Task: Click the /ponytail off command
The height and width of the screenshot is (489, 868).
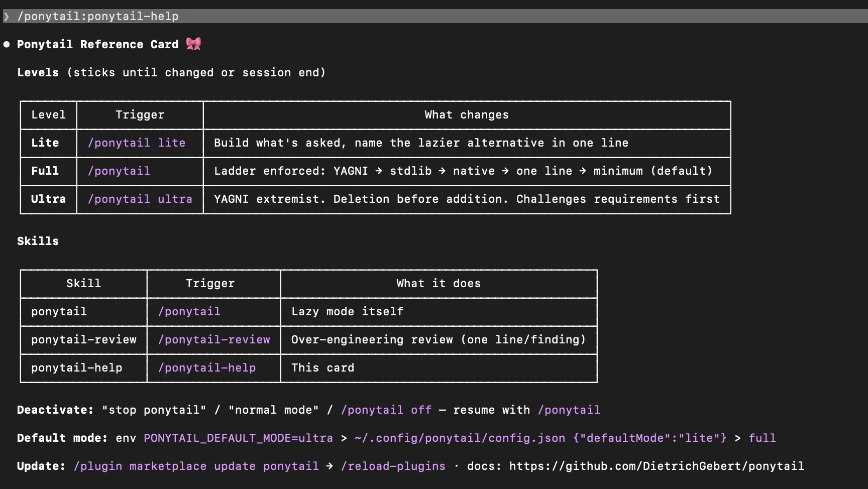Action: (386, 410)
